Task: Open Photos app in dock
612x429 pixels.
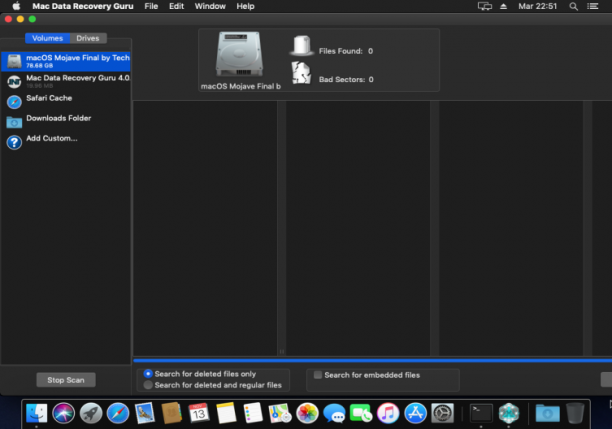Action: point(307,413)
